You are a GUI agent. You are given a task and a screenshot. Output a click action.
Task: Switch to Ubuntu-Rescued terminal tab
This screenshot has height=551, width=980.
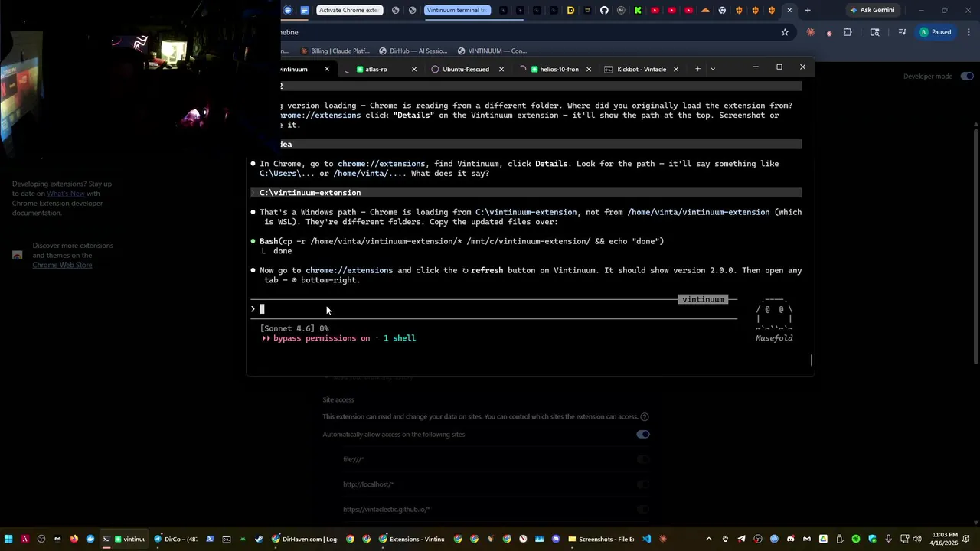click(x=465, y=69)
